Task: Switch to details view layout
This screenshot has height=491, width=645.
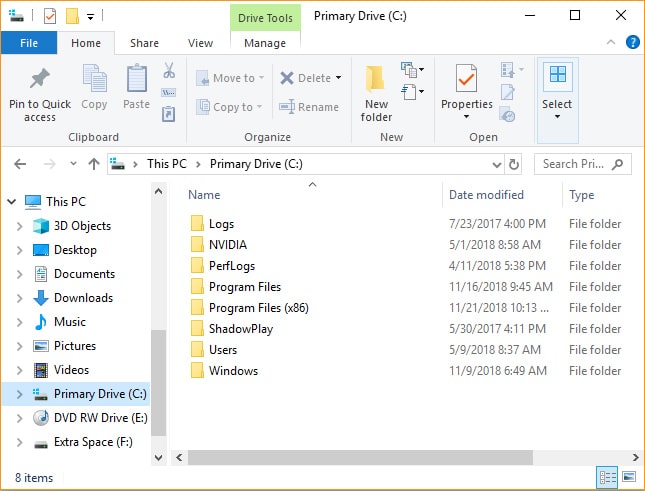Action: (607, 477)
